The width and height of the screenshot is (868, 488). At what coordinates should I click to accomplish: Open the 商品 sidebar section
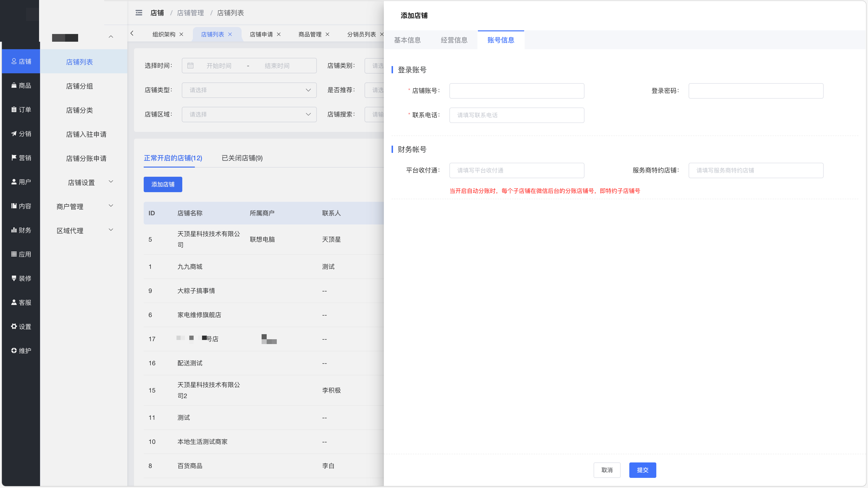(x=21, y=86)
